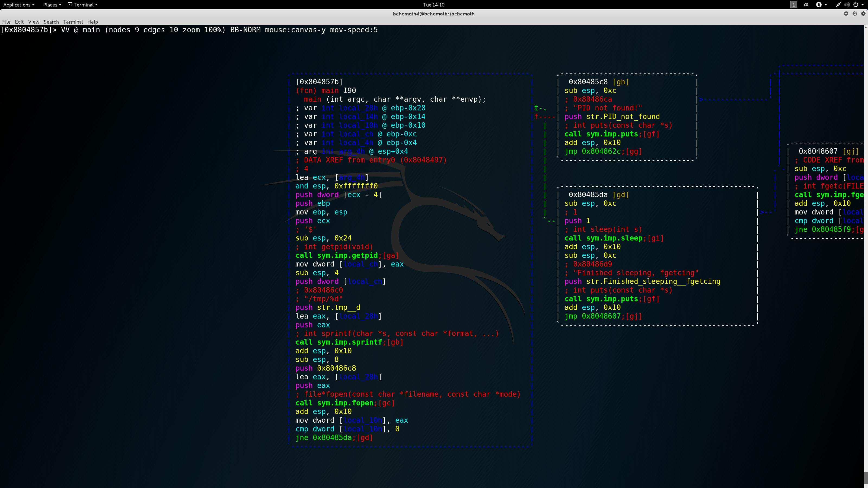Click the screen recorder camera icon

806,5
